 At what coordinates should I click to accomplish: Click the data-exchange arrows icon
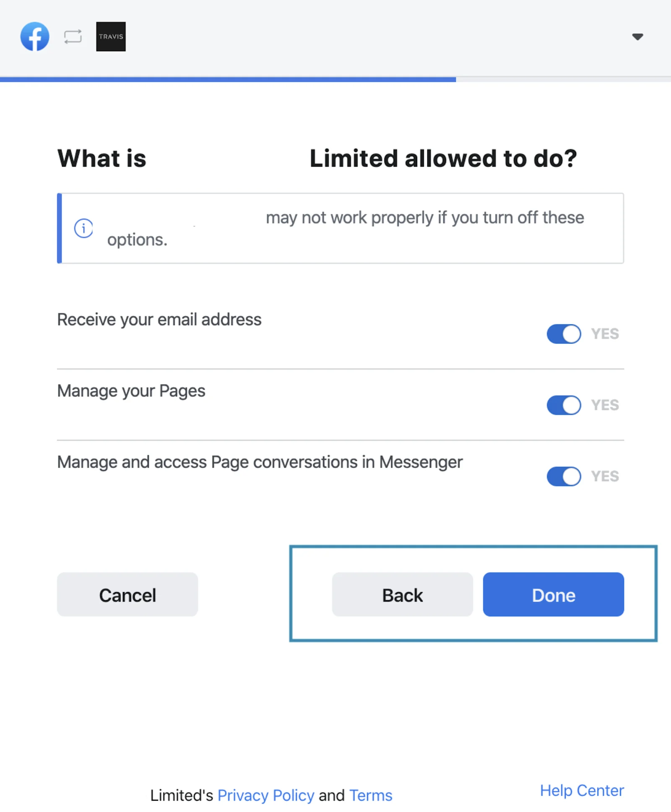point(72,36)
